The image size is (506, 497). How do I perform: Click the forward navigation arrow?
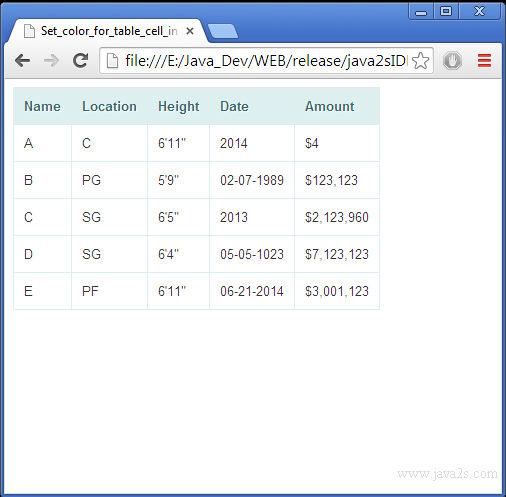51,61
